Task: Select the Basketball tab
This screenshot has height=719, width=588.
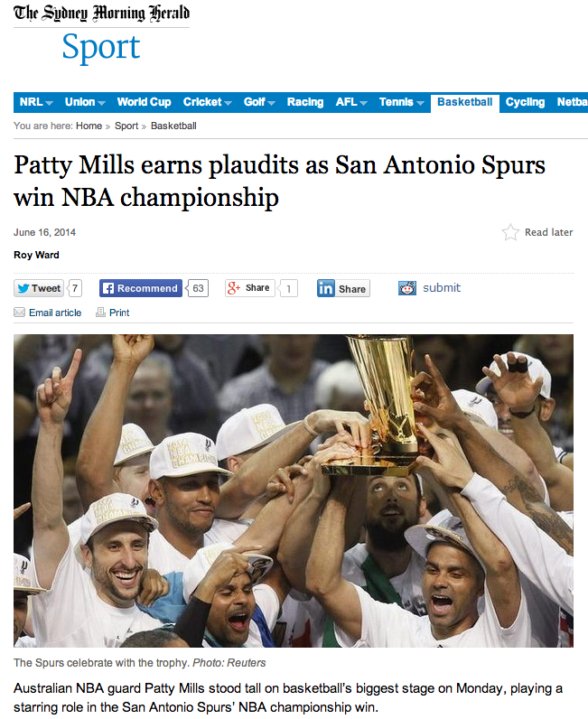Action: (x=464, y=102)
